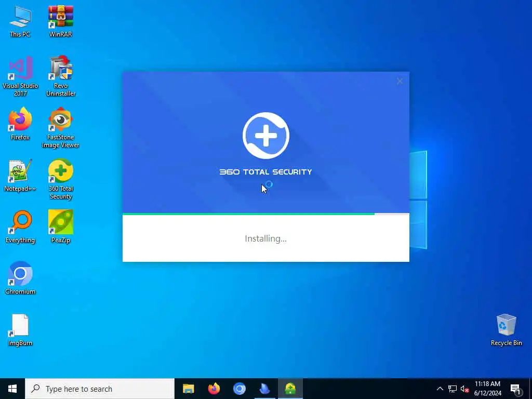Open Visual Studio 2017 shortcut
532x399 pixels.
[x=20, y=77]
